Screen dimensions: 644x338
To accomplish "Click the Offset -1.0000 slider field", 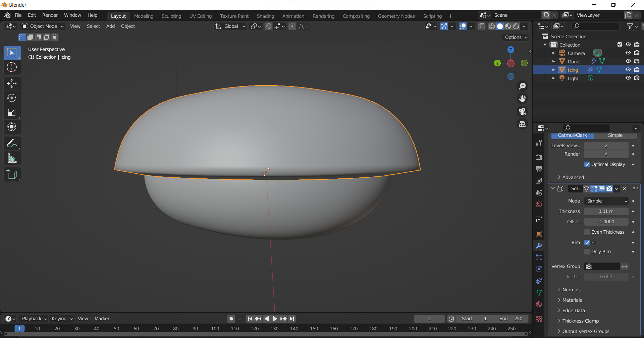I will tap(606, 222).
